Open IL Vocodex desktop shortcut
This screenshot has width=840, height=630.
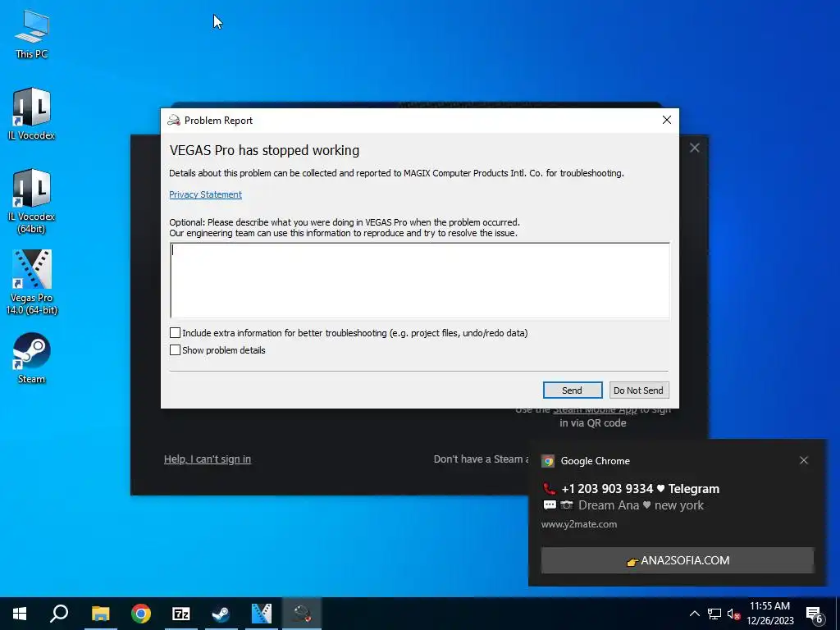32,113
